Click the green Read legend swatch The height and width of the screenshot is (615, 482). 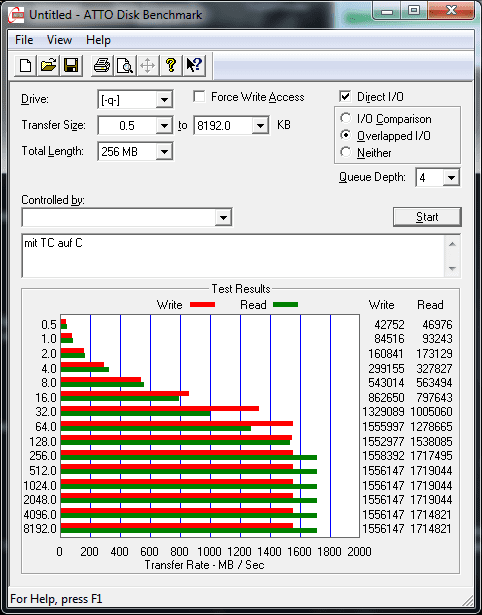tap(285, 304)
